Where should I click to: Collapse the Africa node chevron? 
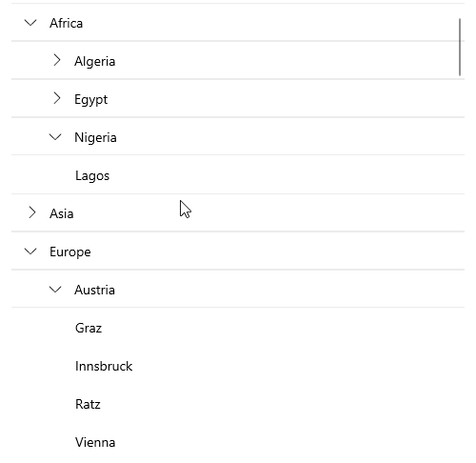coord(30,23)
